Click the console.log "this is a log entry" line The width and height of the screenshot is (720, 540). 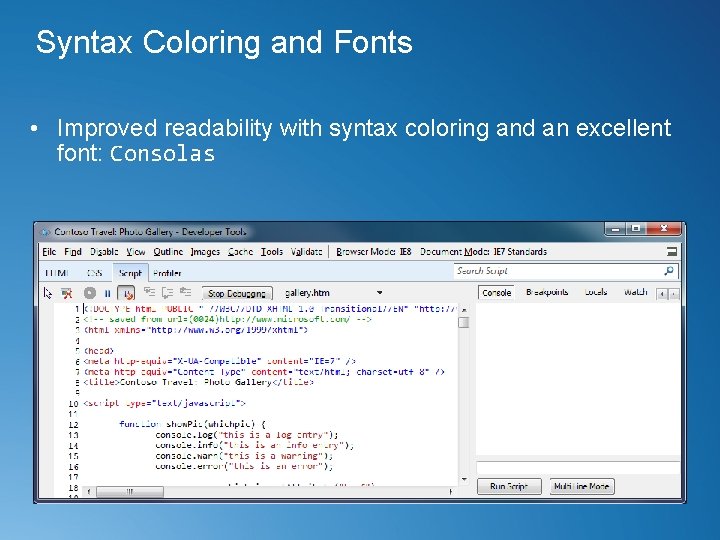point(247,434)
